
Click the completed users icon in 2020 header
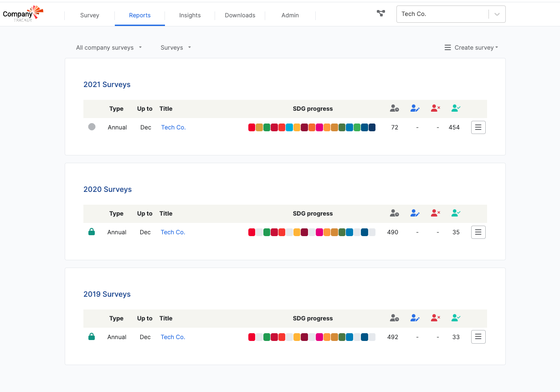point(456,213)
